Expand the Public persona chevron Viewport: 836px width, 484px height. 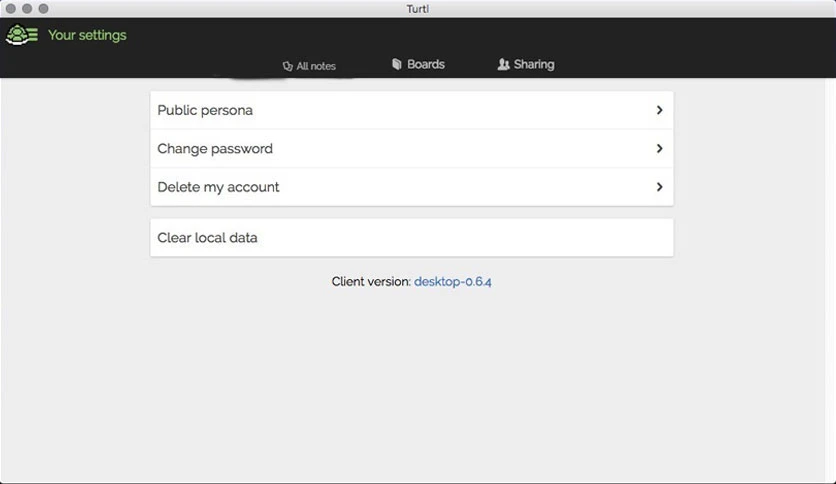660,110
